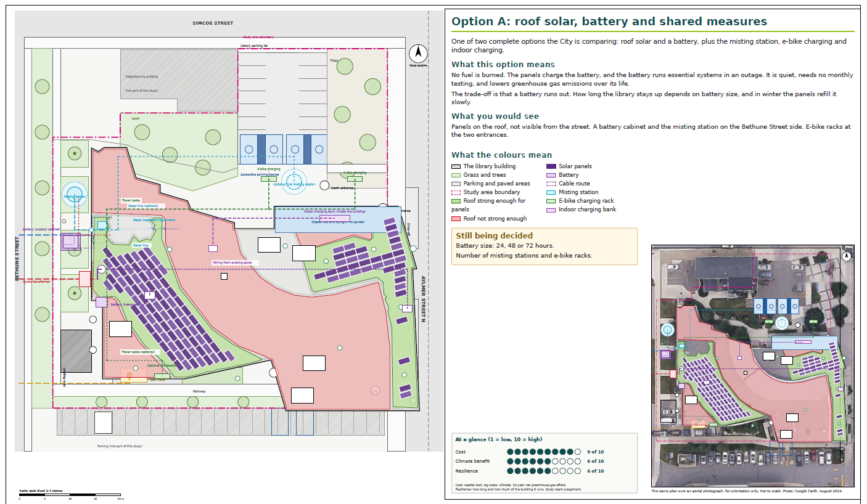Click the "Cable route" legend swatch
This screenshot has height=504, width=867.
(x=552, y=184)
